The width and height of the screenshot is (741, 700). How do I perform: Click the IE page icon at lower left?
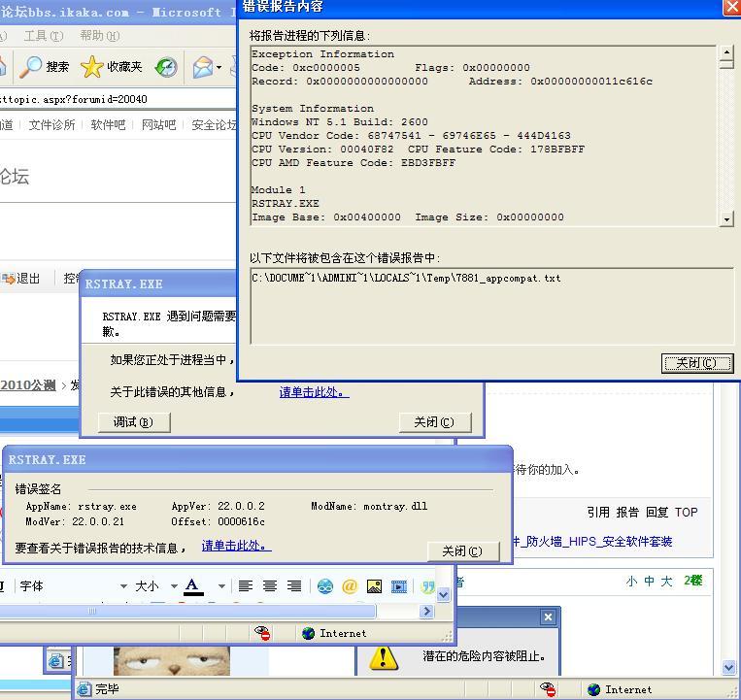(56, 661)
